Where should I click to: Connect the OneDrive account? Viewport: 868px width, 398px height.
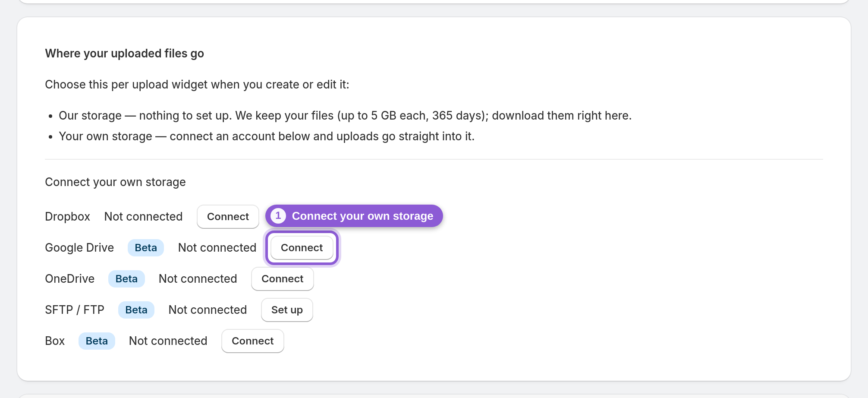coord(283,279)
